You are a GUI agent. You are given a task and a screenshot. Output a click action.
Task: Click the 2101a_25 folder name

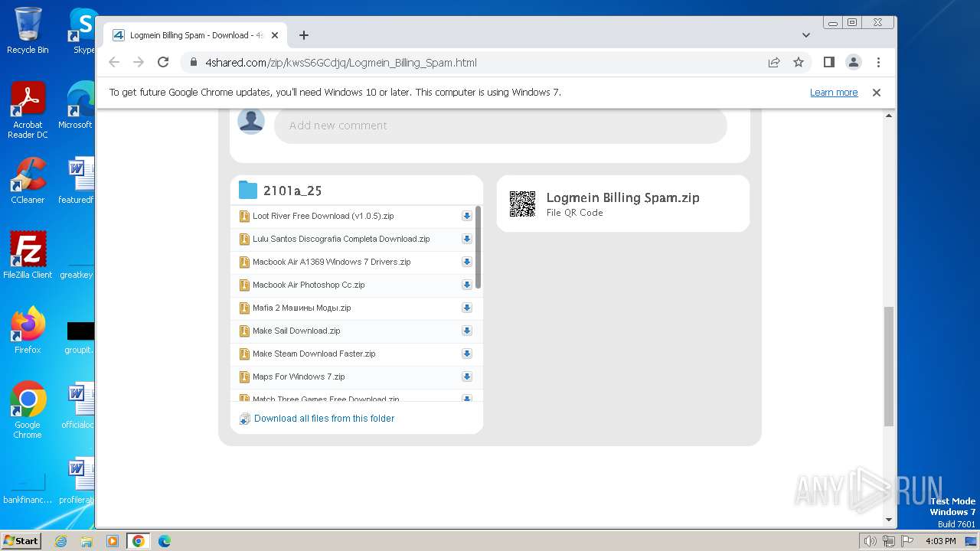292,191
